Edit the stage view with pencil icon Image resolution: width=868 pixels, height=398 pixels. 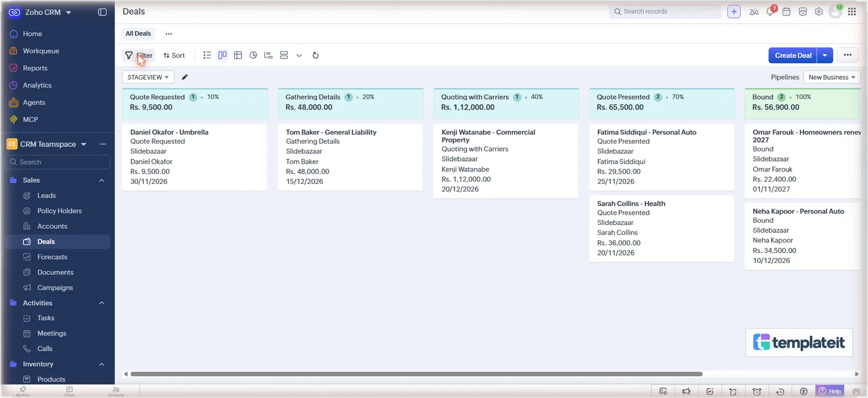click(x=185, y=77)
